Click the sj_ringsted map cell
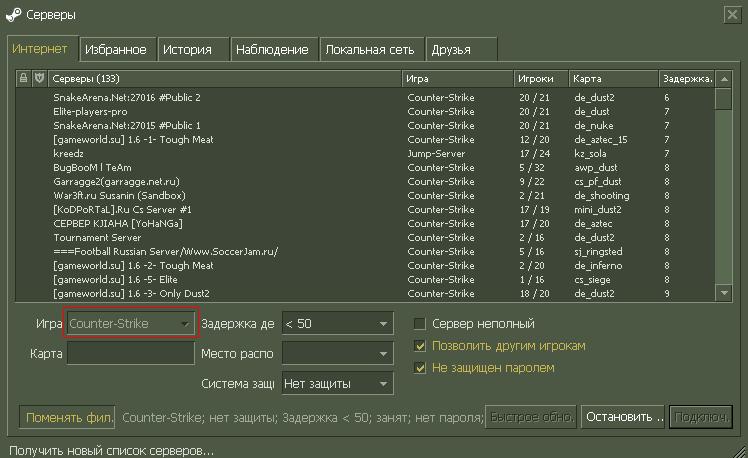 click(598, 251)
